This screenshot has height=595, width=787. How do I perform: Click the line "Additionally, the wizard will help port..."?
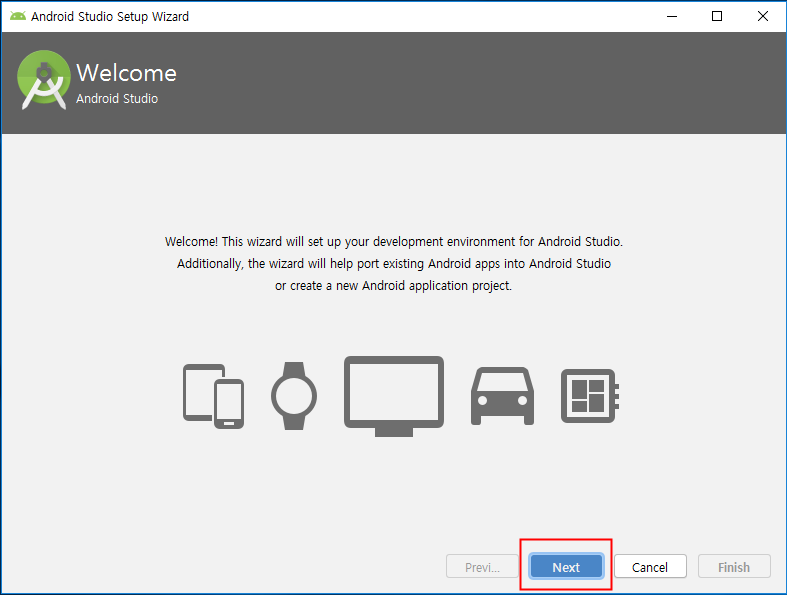click(394, 264)
